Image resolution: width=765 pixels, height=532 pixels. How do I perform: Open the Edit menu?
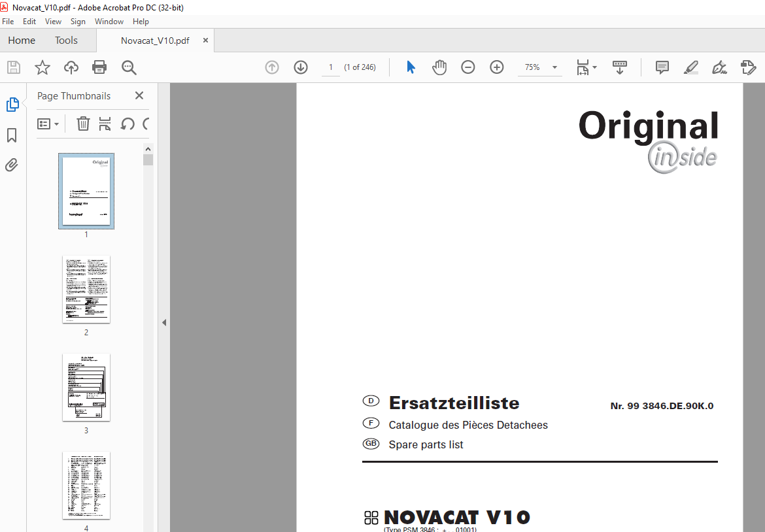point(29,22)
